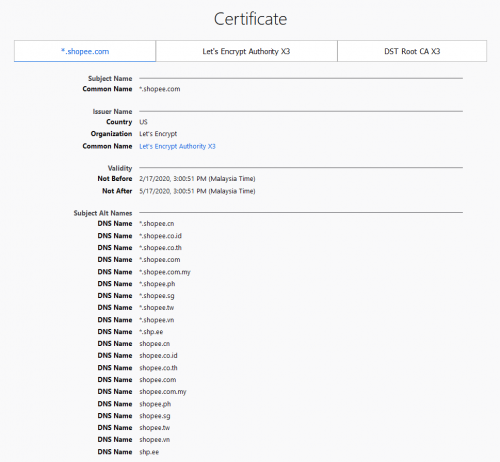
Task: Click the Subject Name common name value
Action: pos(160,89)
